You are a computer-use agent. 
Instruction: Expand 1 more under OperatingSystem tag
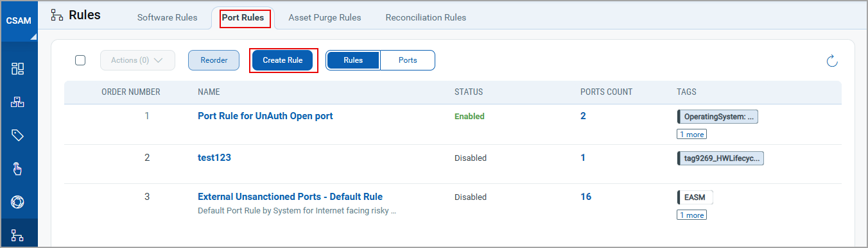tap(691, 135)
